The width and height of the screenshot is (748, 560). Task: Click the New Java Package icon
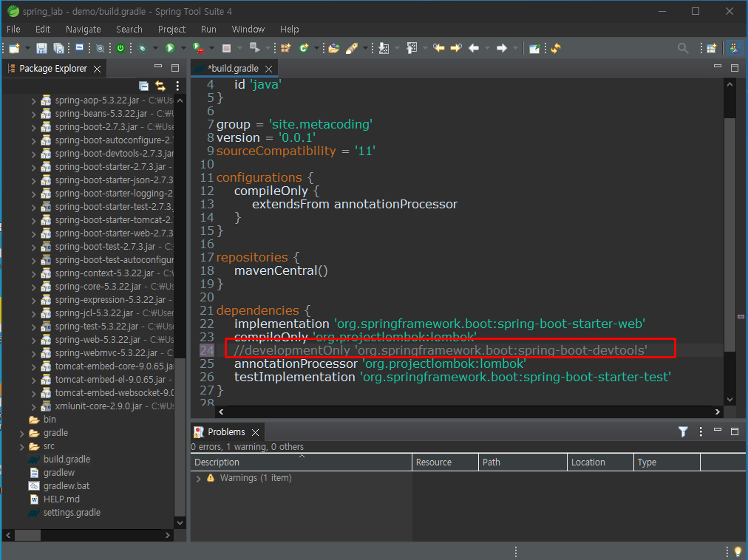click(285, 48)
